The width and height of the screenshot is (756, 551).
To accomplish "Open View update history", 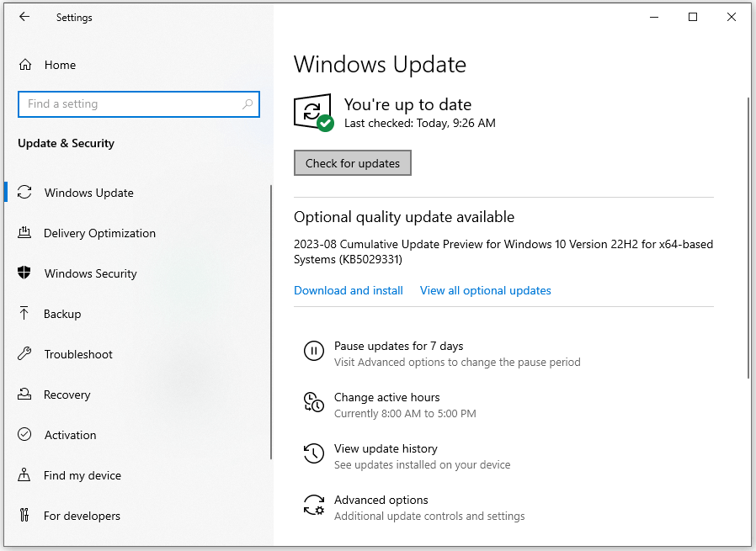I will (x=386, y=448).
